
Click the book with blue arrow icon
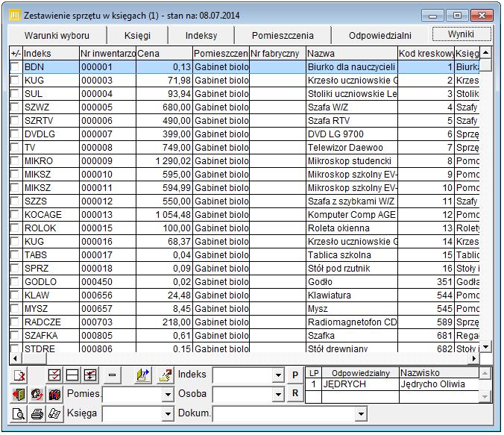coord(143,375)
